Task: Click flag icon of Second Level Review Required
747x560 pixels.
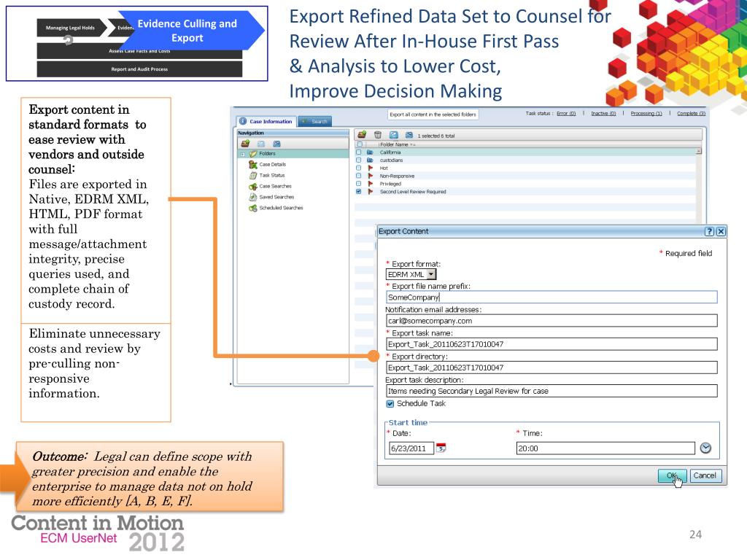Action: click(x=370, y=192)
